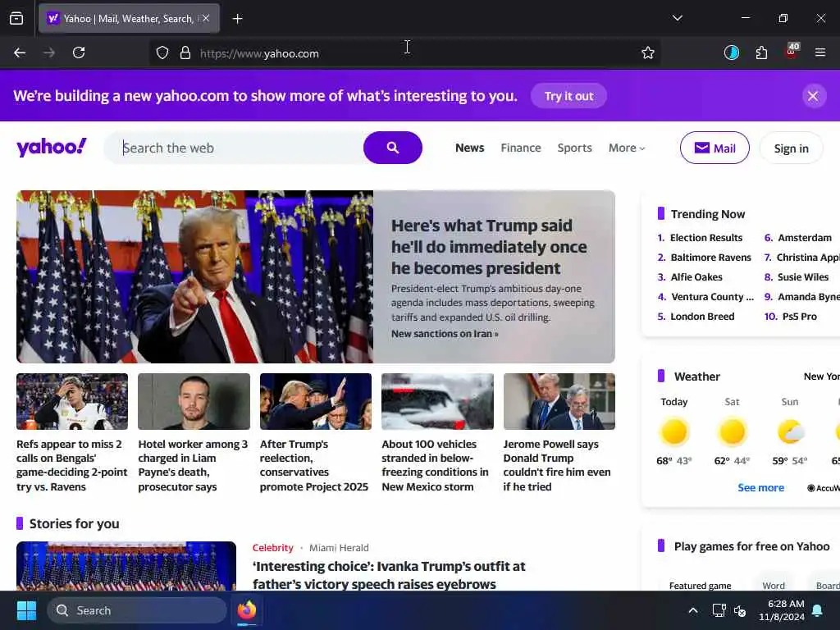Click Sunday's partly cloudy weather icon

(x=790, y=431)
